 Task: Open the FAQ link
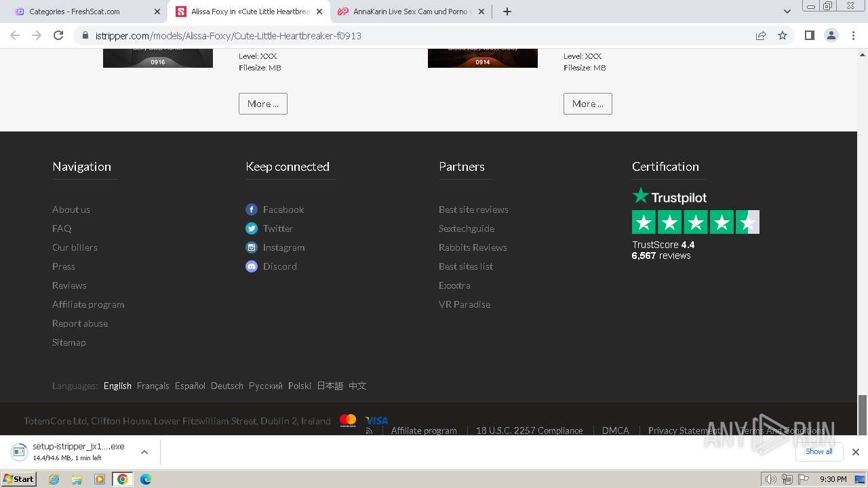coord(62,228)
